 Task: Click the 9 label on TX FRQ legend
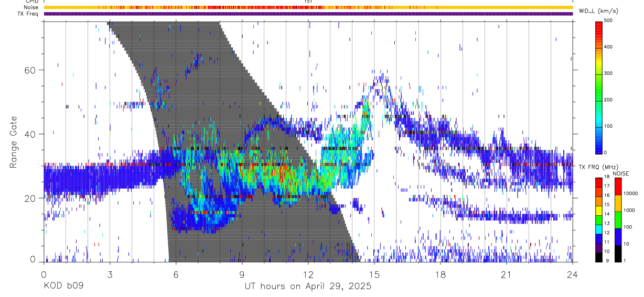click(607, 261)
